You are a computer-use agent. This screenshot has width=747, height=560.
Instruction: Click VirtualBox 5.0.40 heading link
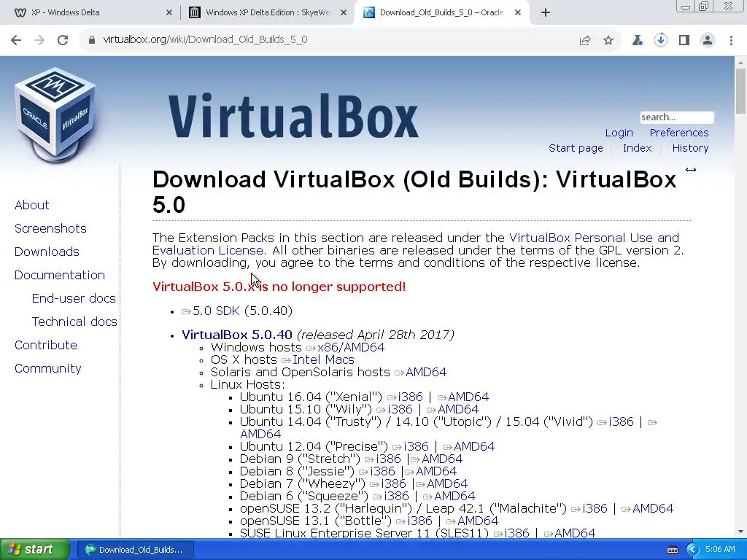tap(237, 335)
